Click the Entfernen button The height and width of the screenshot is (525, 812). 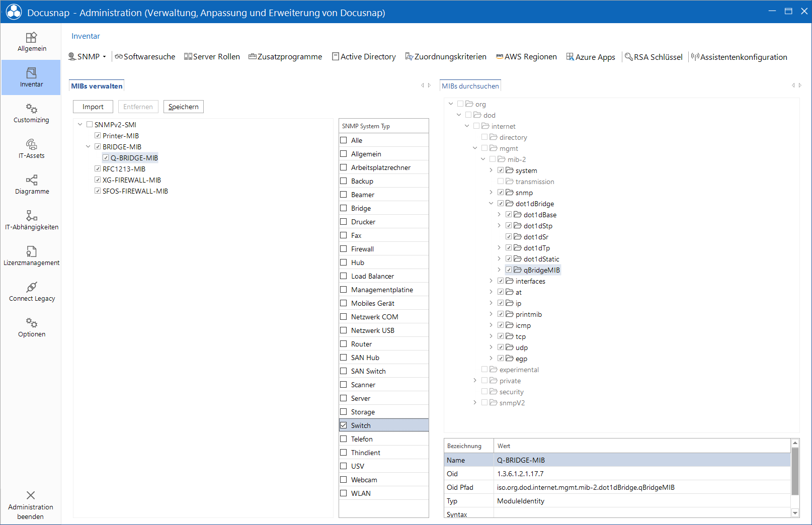click(x=138, y=107)
